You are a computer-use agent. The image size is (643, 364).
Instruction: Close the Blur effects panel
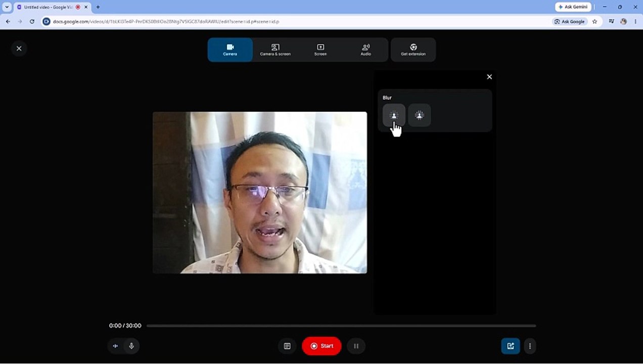[489, 77]
